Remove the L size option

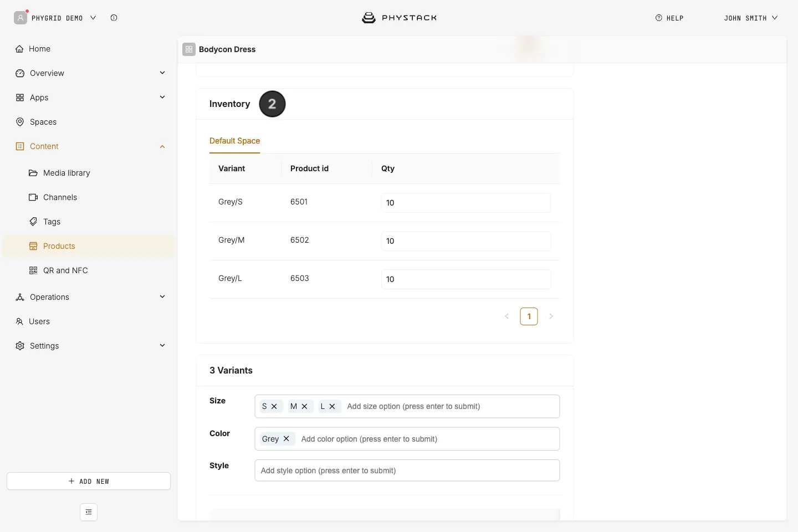coord(332,406)
